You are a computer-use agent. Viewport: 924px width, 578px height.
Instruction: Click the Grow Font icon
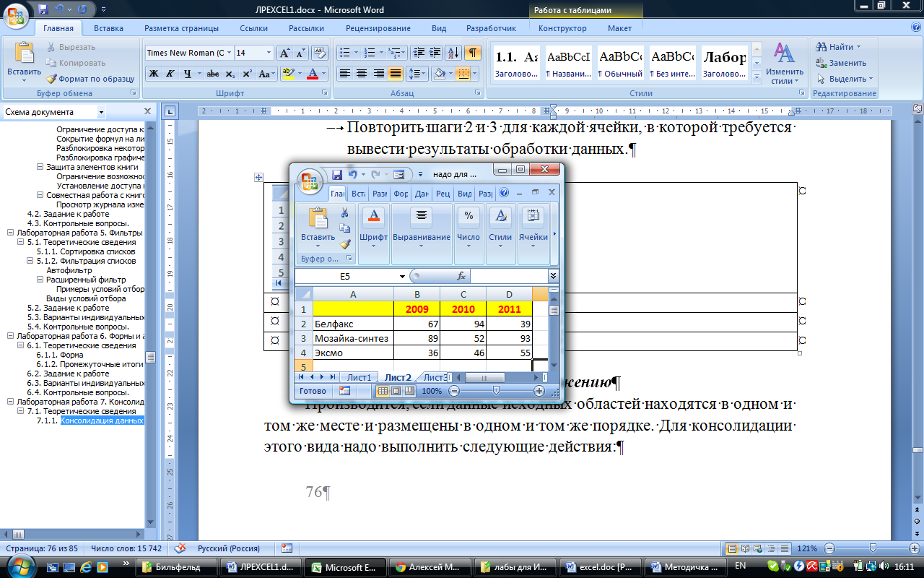284,53
